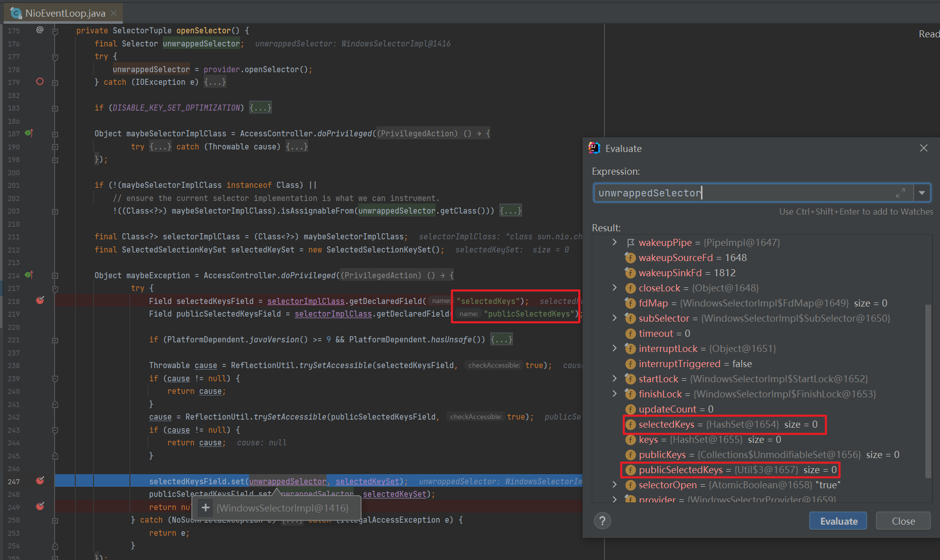Open the expression history dropdown
940x560 pixels.
[922, 193]
